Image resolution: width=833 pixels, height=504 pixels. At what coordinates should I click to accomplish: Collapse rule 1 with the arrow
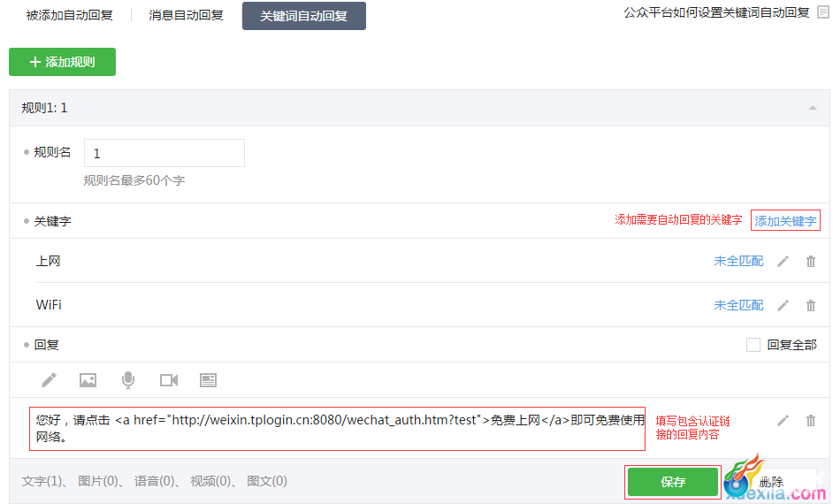tap(813, 108)
